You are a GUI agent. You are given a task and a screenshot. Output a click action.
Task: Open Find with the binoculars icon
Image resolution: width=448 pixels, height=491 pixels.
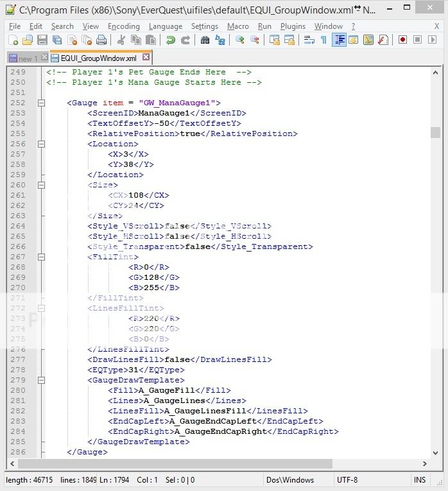pyautogui.click(x=205, y=40)
